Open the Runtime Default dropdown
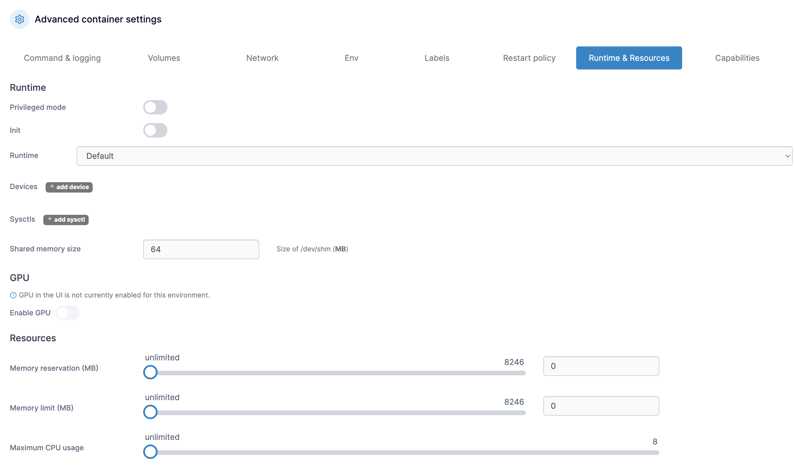795x467 pixels. pyautogui.click(x=434, y=156)
